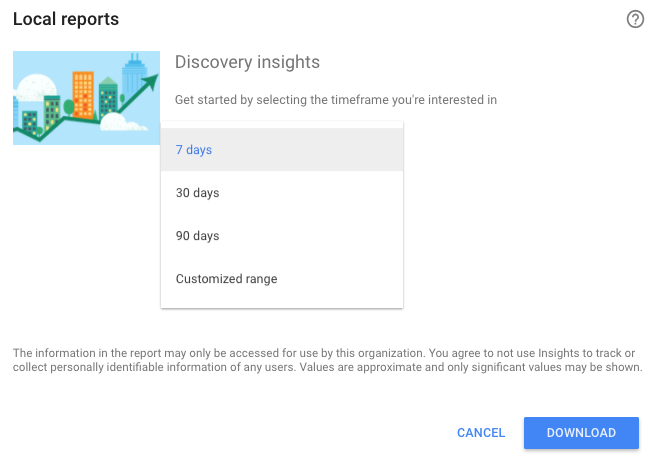Click the blue Download button
Screen dimensions: 662x463
click(x=581, y=433)
